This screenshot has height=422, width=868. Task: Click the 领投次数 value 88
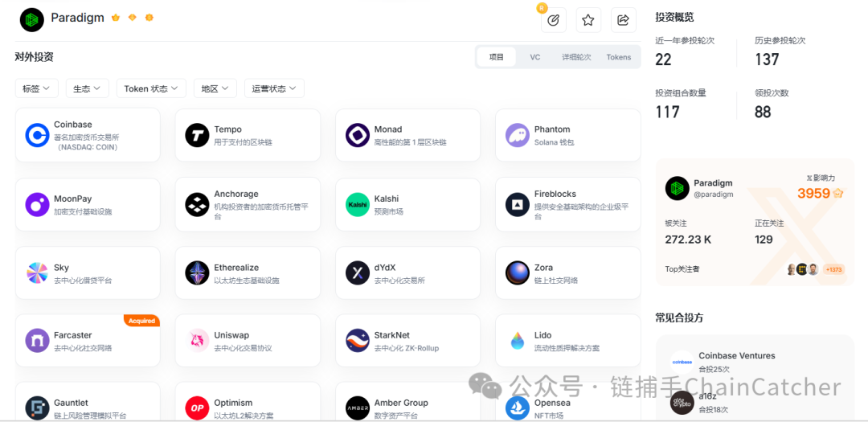pos(763,112)
